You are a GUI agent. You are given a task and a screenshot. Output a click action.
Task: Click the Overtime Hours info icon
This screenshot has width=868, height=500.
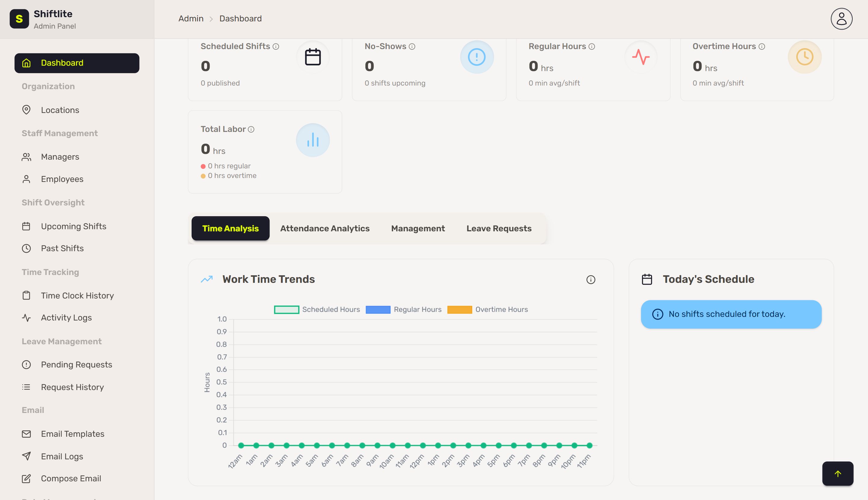[x=762, y=46]
